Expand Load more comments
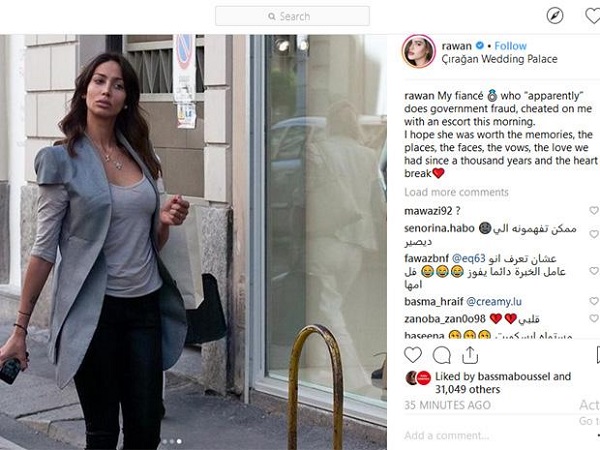The height and width of the screenshot is (450, 600). [456, 192]
